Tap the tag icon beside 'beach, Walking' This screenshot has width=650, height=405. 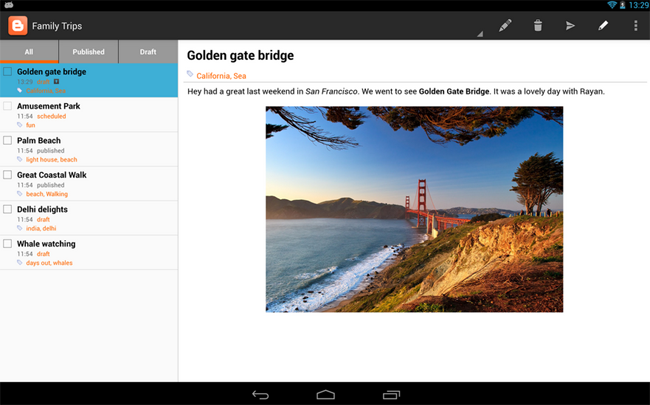(x=19, y=194)
